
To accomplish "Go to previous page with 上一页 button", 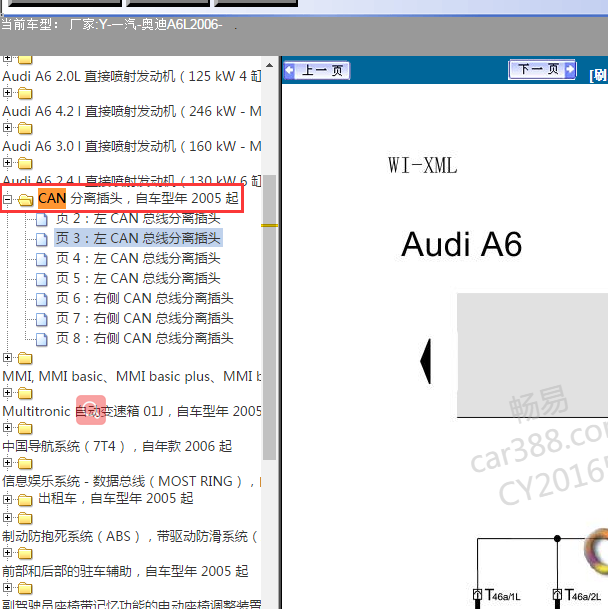I will point(317,71).
